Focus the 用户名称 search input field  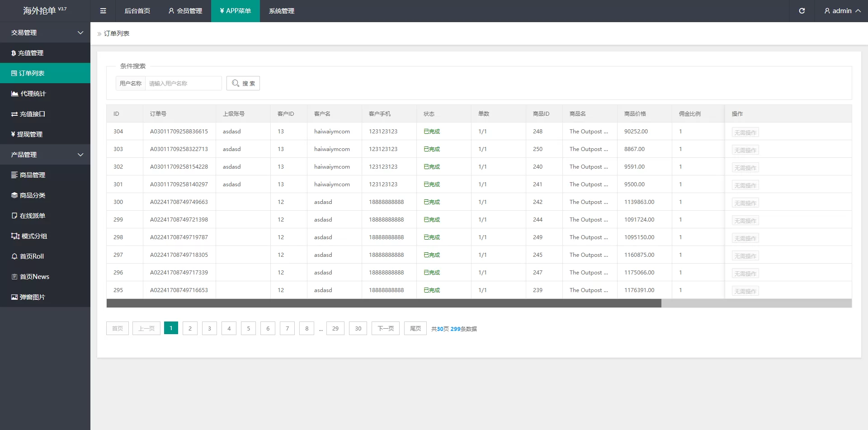(183, 83)
